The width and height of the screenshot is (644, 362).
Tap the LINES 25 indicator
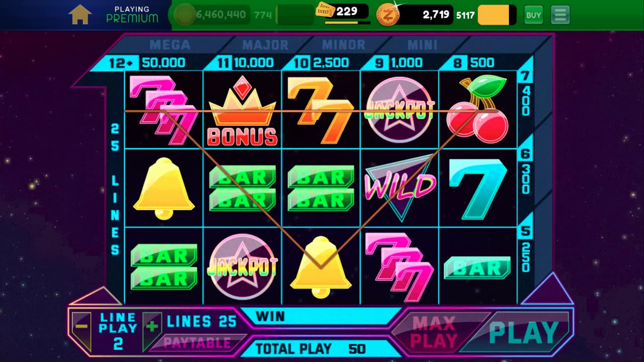pos(202,322)
